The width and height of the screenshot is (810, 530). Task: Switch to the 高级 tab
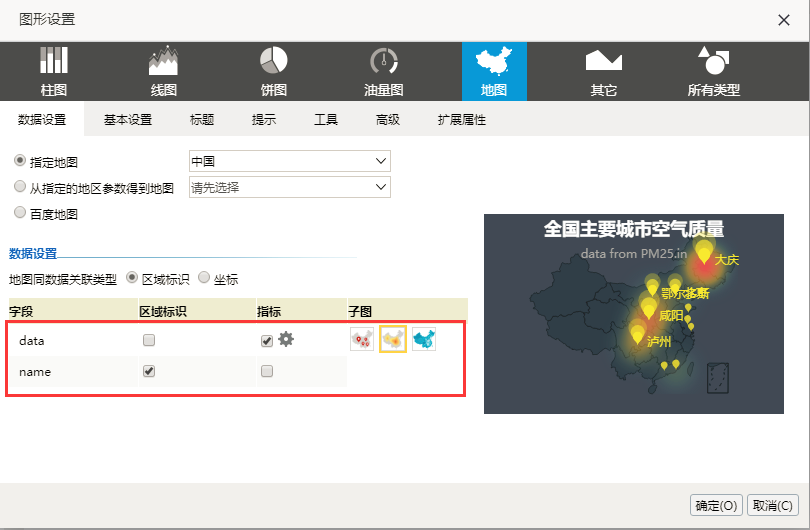tap(388, 120)
